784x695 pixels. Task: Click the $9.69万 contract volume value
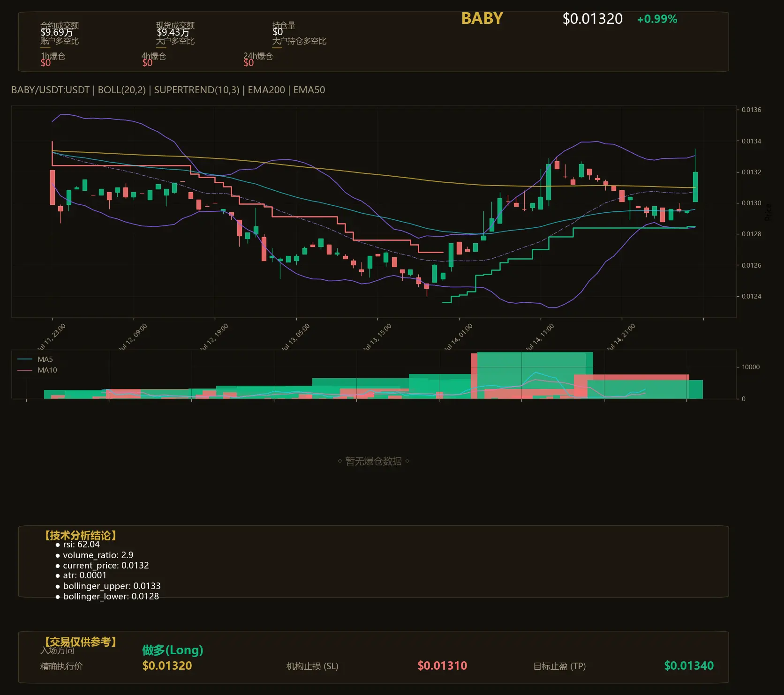57,32
